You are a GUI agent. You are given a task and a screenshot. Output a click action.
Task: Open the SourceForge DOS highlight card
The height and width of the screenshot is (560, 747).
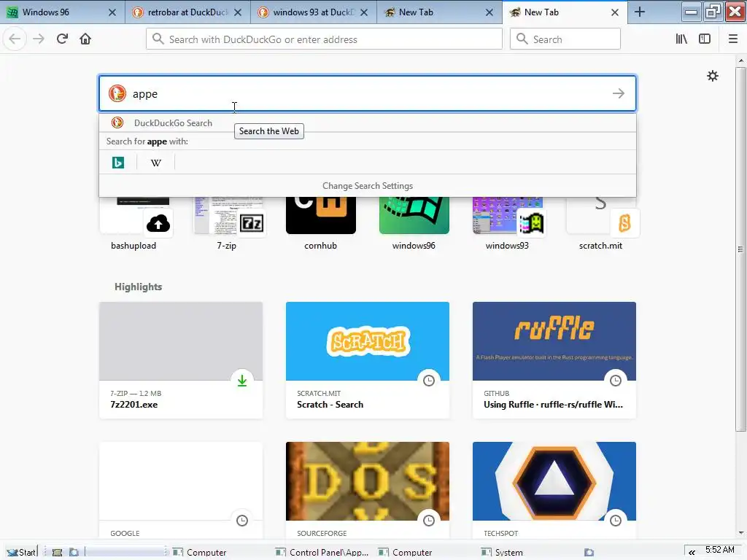[368, 491]
